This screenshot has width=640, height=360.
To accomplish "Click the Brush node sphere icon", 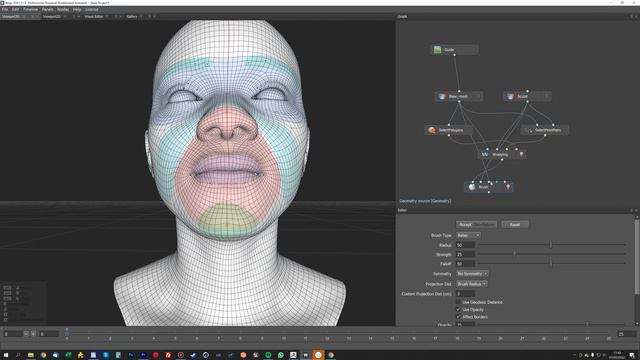I will [x=472, y=187].
